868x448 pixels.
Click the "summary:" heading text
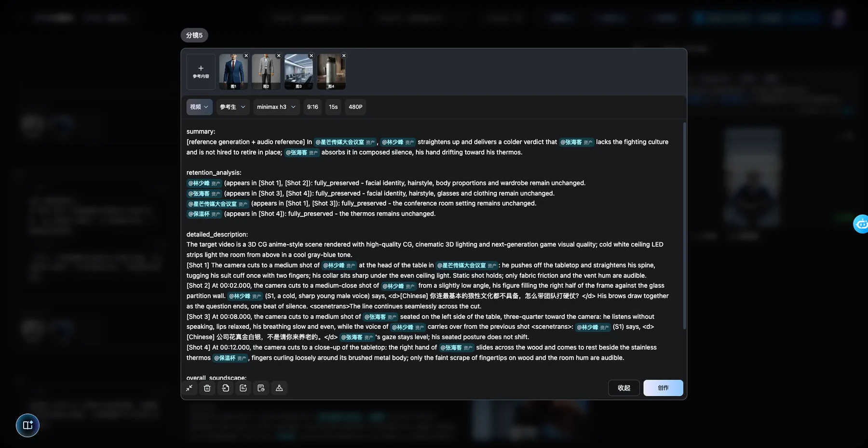point(201,132)
